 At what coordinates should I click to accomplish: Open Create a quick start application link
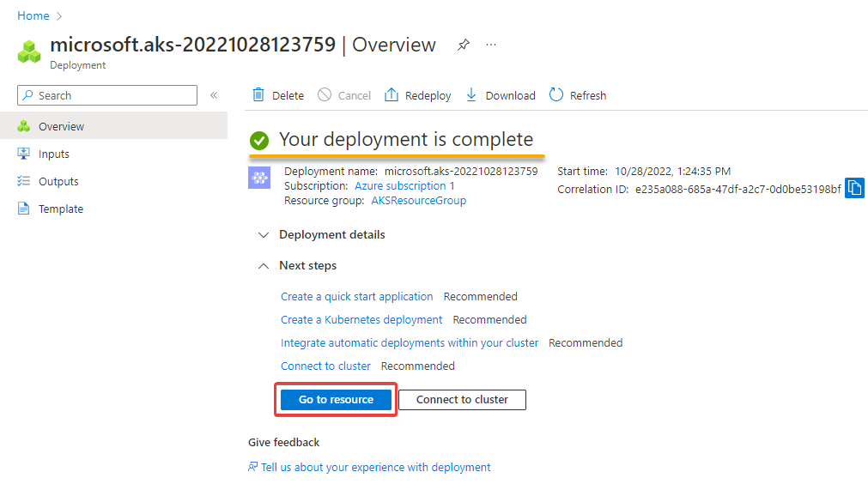356,296
